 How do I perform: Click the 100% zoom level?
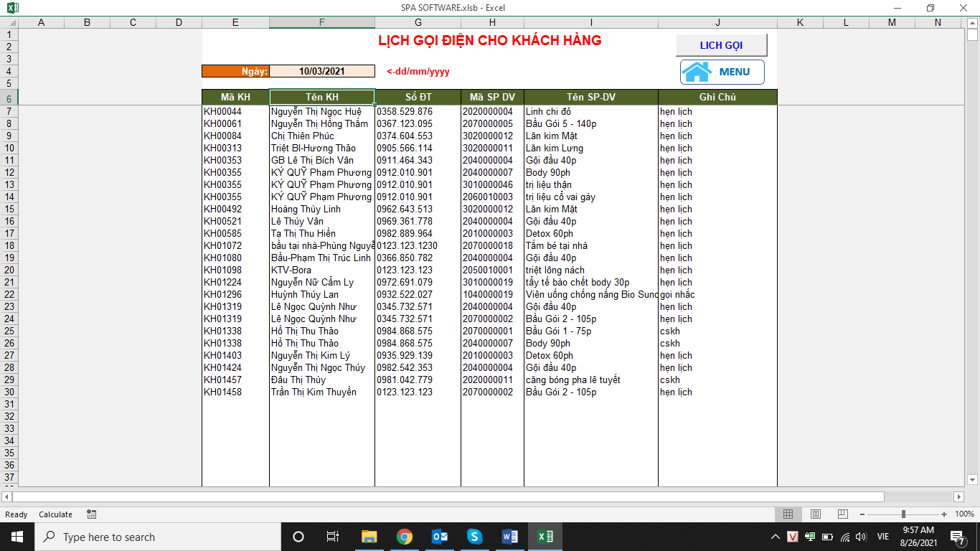[x=964, y=514]
